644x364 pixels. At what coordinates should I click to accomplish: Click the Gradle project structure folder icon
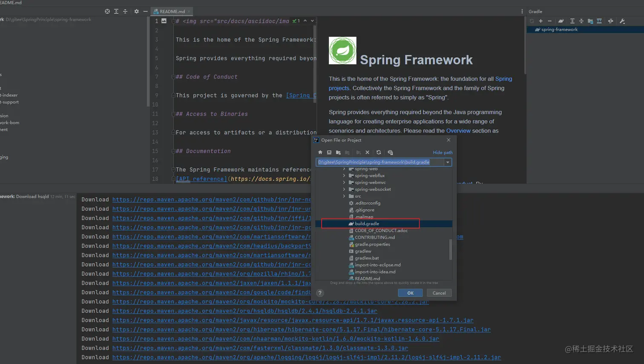(590, 21)
